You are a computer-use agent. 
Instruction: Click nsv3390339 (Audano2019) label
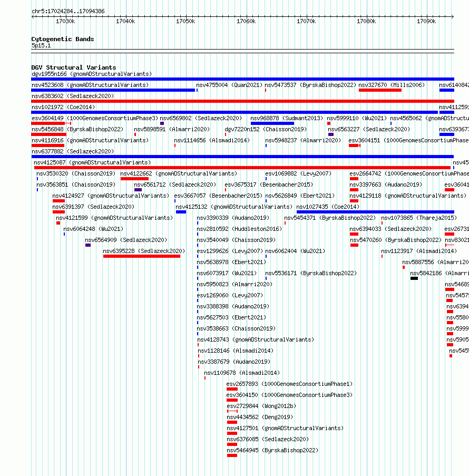coord(233,218)
